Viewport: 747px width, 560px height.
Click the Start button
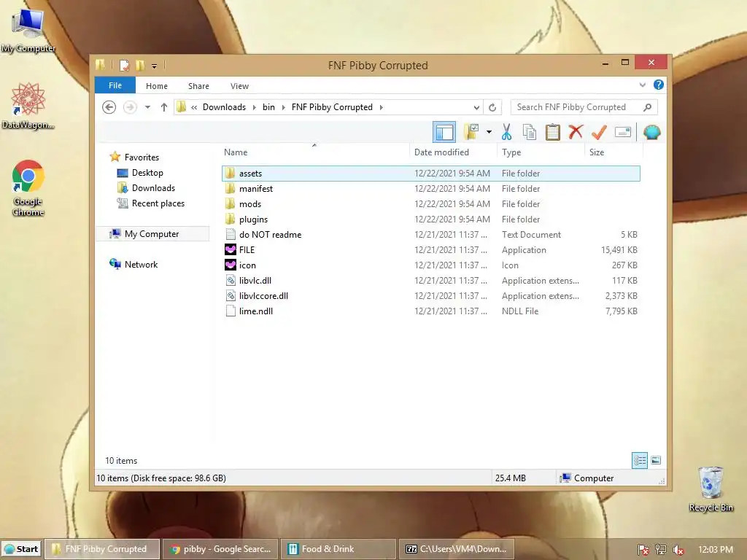pyautogui.click(x=21, y=548)
